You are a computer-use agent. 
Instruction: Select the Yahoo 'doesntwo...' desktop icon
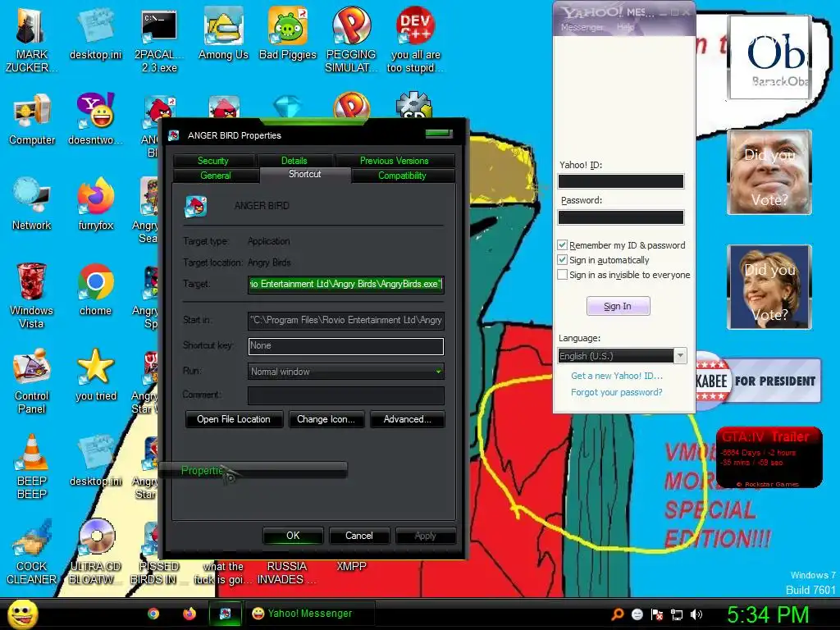point(95,119)
